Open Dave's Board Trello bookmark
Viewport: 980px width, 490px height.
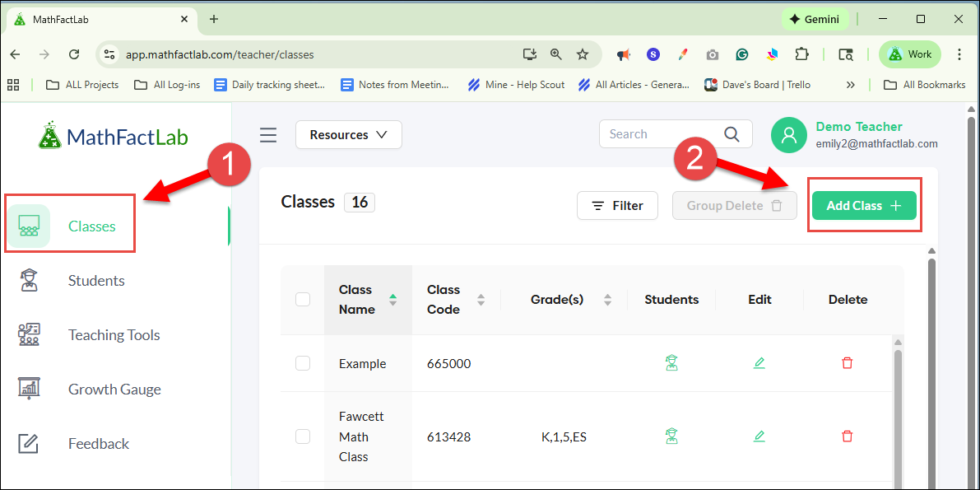pos(758,85)
